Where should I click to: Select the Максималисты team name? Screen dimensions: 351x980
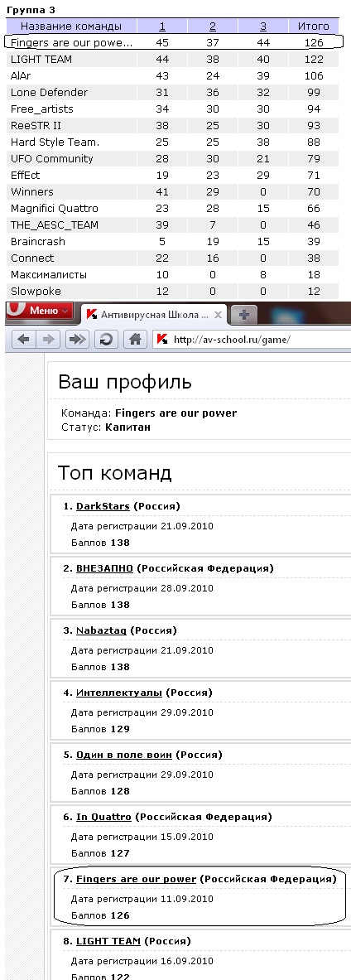[x=49, y=274]
